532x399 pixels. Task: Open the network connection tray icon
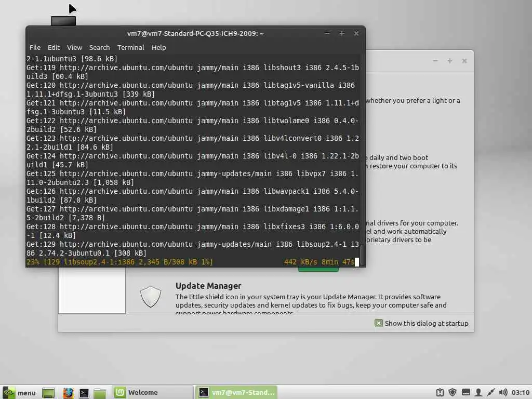490,393
